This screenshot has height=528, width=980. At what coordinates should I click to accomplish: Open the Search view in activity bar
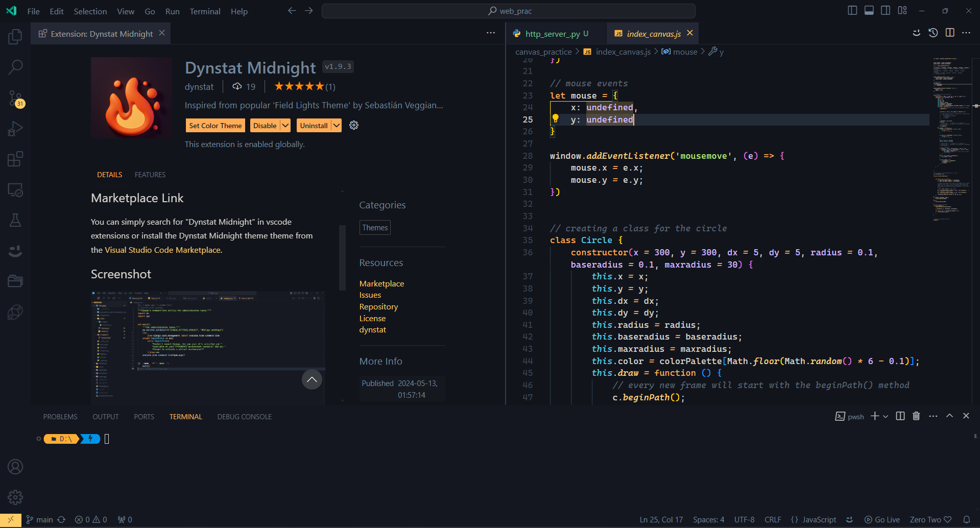[15, 67]
